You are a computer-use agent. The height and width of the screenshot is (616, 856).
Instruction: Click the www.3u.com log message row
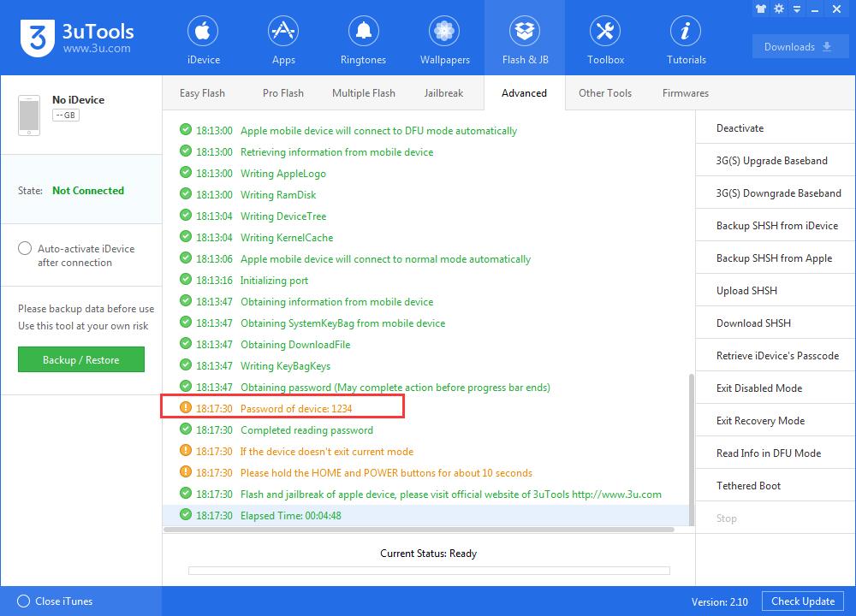(425, 494)
